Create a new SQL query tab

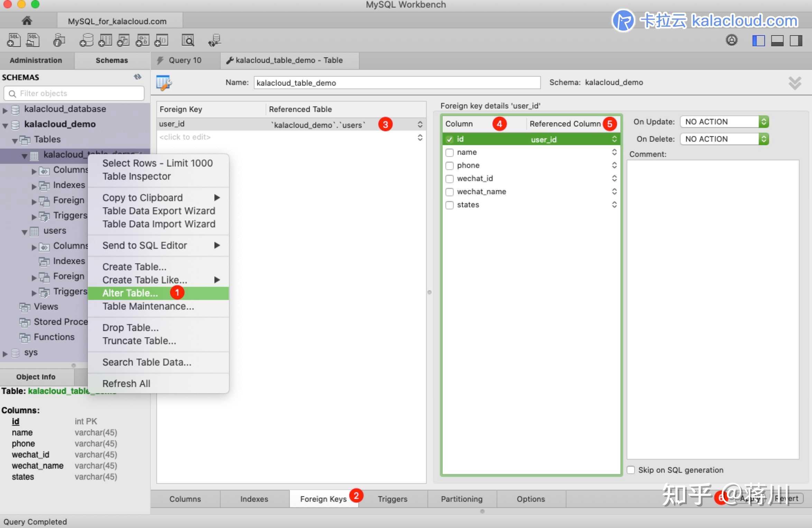[13, 40]
